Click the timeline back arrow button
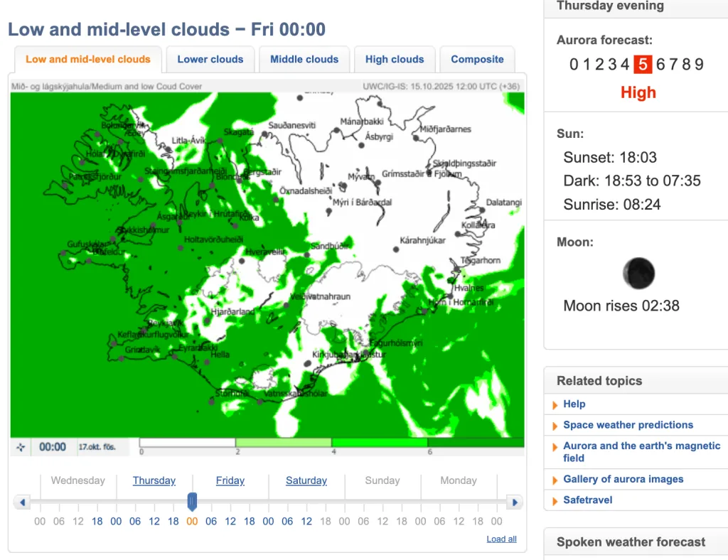Image resolution: width=728 pixels, height=560 pixels. tap(21, 502)
